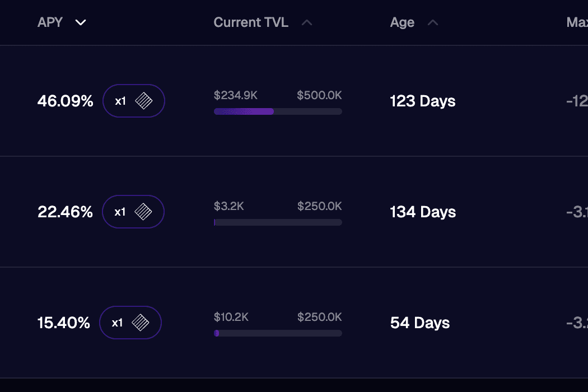
Task: Click the 123 Days age value
Action: (x=423, y=101)
